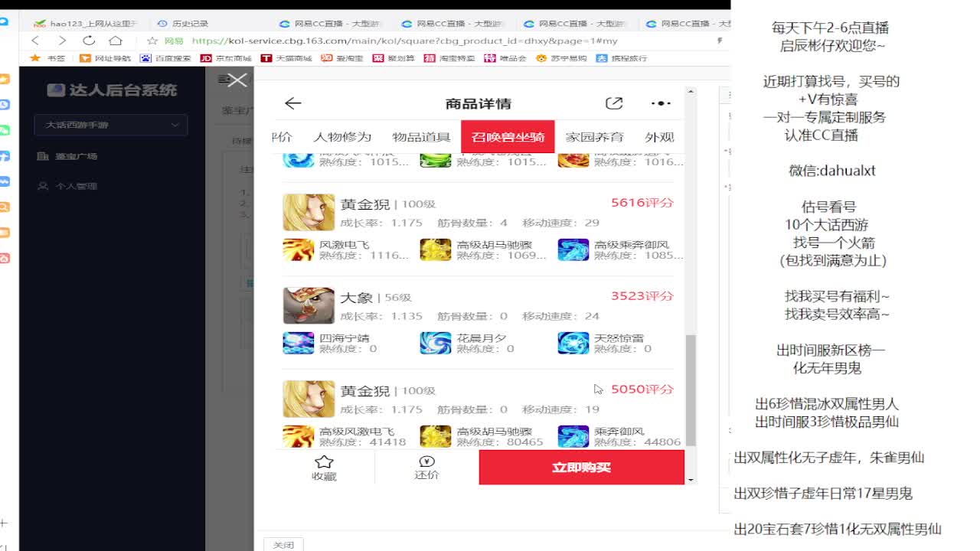
Task: Click the product detail vertical scrollbar thumb
Action: (x=691, y=390)
